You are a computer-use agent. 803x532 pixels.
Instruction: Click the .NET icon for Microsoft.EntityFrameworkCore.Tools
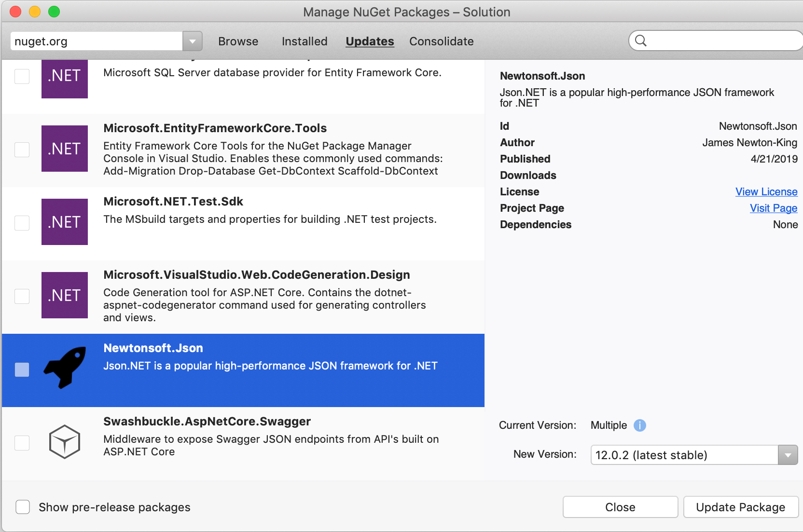(x=64, y=149)
